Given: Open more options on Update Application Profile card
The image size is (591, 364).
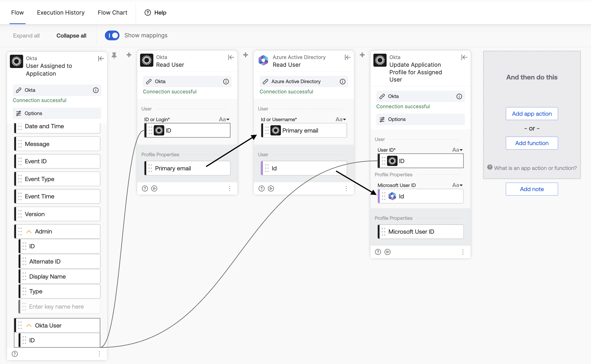Looking at the screenshot, I should [x=463, y=252].
